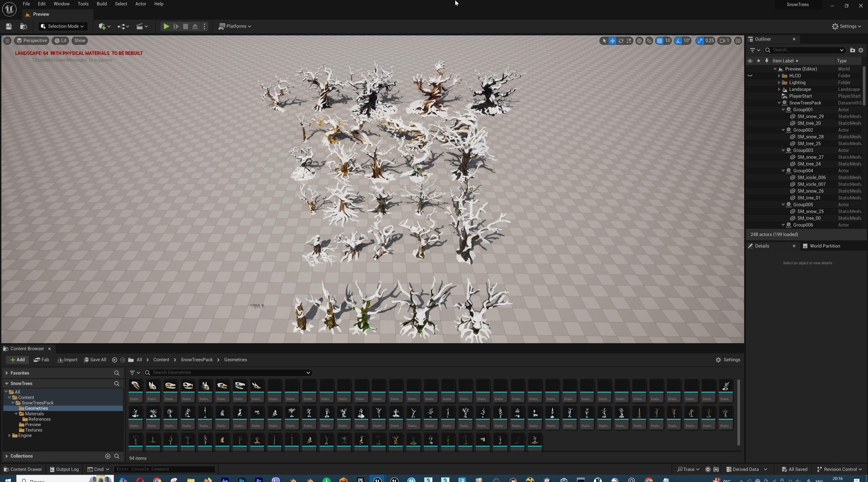Click the camera speed button
Image resolution: width=868 pixels, height=482 pixels.
click(725, 41)
